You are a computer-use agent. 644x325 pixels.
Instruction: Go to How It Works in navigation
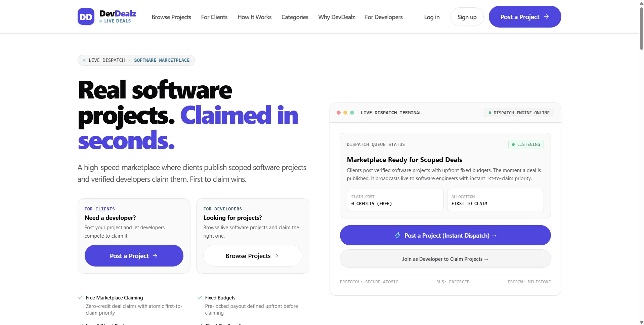coord(254,17)
